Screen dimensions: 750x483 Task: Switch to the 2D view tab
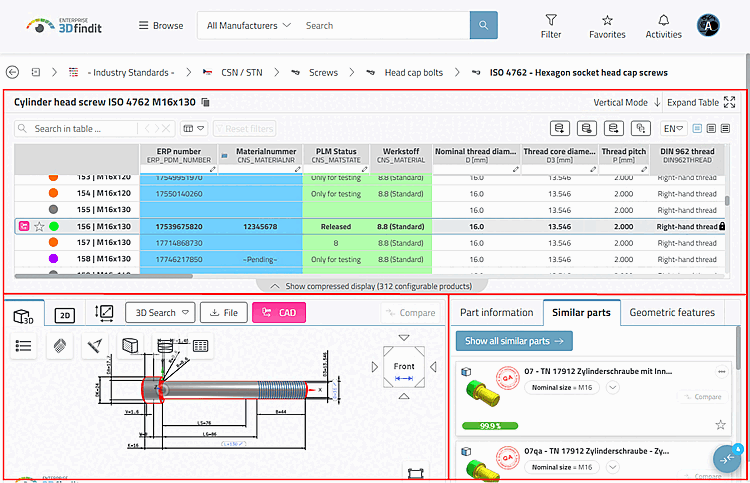(x=65, y=315)
